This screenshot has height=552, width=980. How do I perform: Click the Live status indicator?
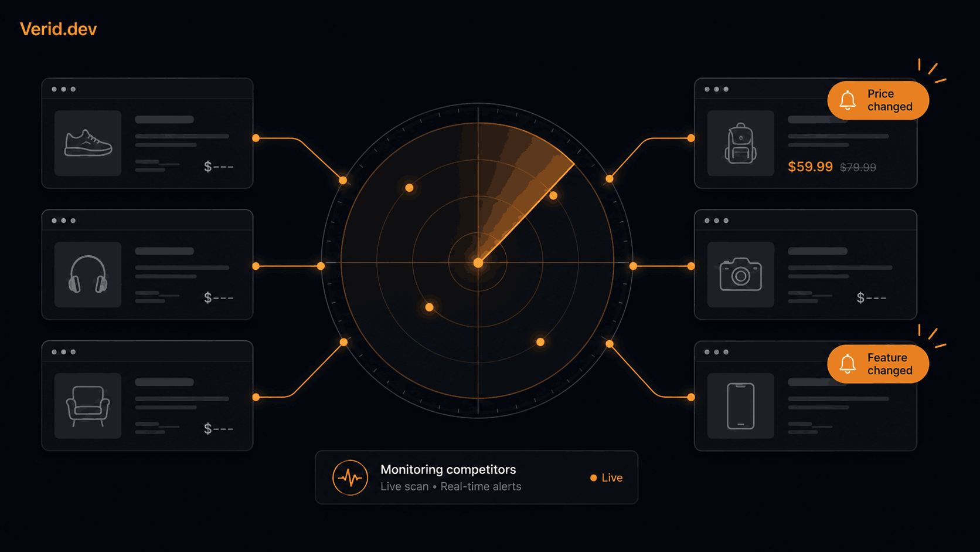tap(606, 478)
